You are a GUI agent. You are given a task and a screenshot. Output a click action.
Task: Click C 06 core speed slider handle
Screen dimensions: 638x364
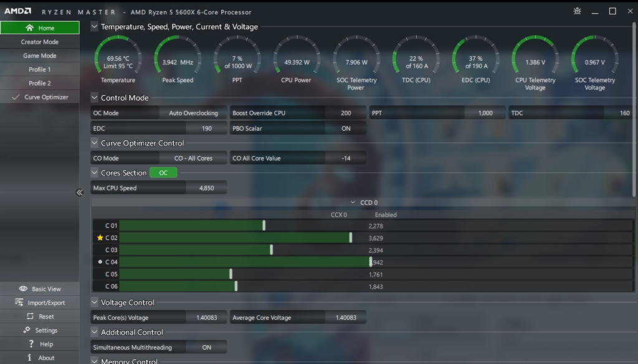click(236, 286)
